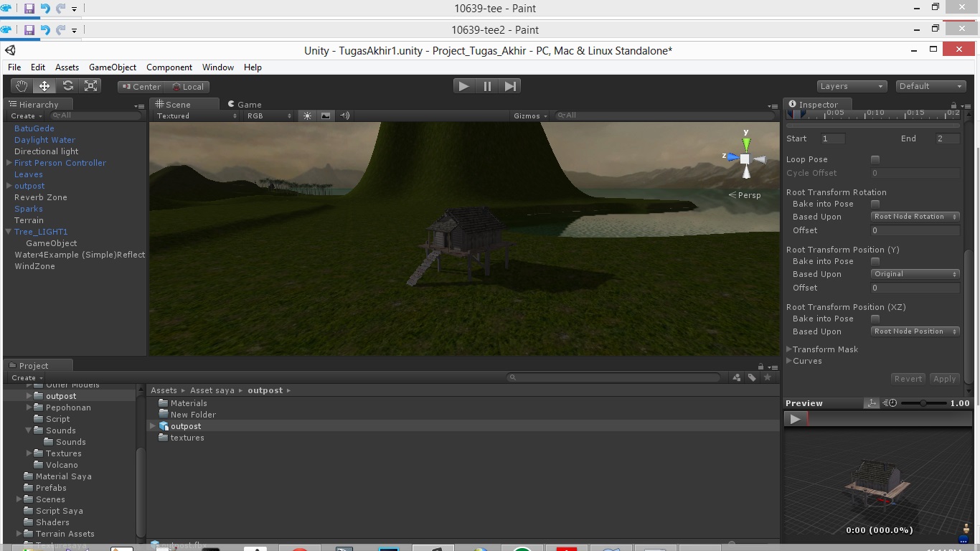Screen dimensions: 980x551
Task: Select the Rotate tool
Action: [67, 86]
